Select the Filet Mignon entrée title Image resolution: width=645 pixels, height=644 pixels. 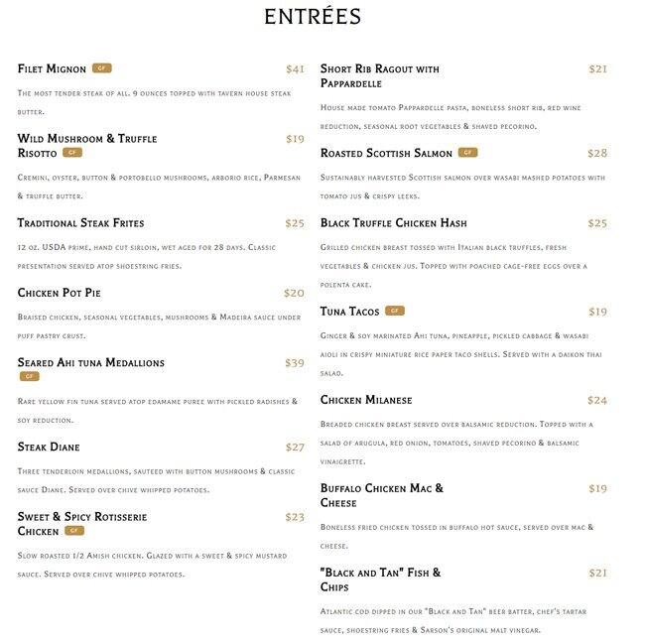tap(52, 69)
